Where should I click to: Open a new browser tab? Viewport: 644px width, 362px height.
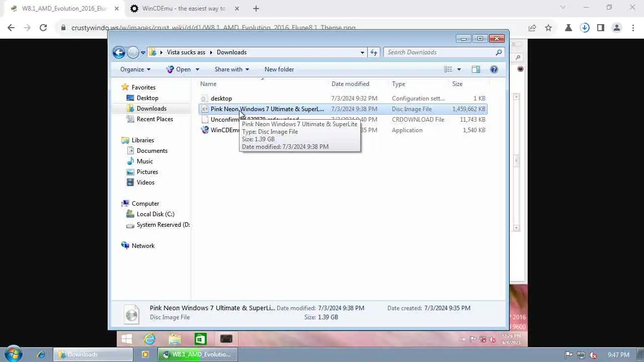tap(256, 9)
